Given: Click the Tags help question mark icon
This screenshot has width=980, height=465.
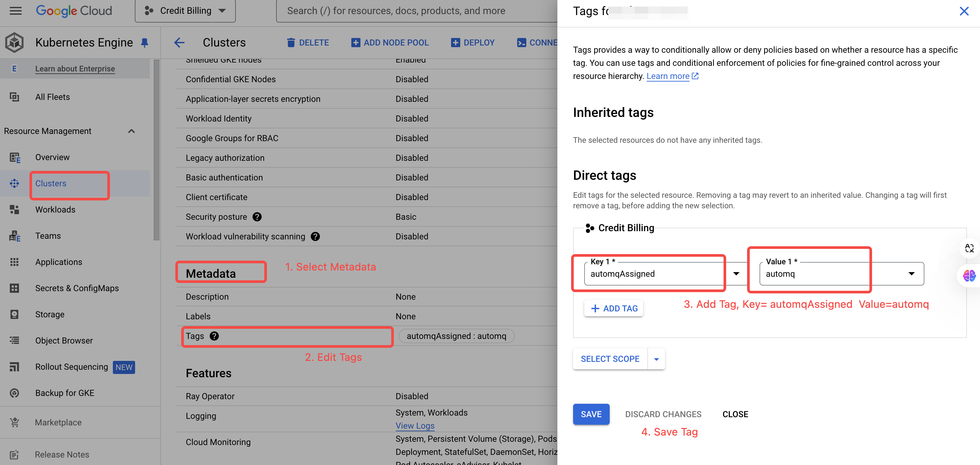Looking at the screenshot, I should point(214,336).
